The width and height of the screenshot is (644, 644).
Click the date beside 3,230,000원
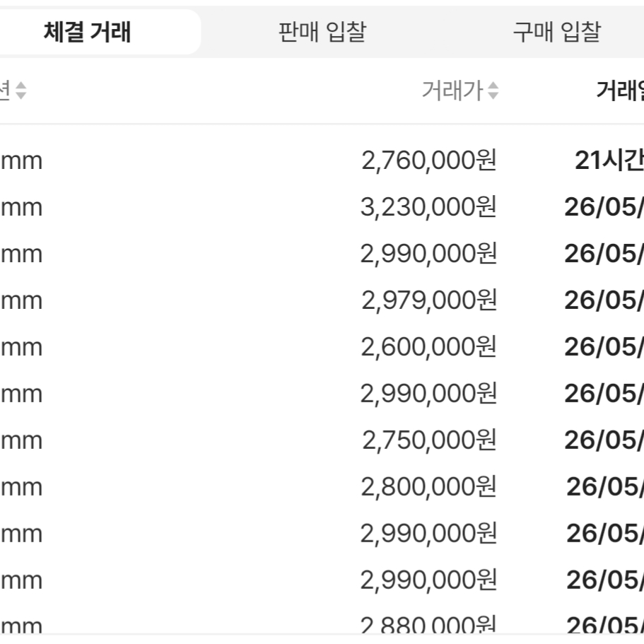coord(604,207)
